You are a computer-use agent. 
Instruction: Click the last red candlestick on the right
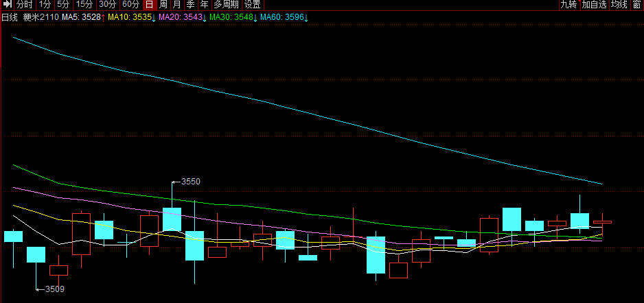pos(603,222)
